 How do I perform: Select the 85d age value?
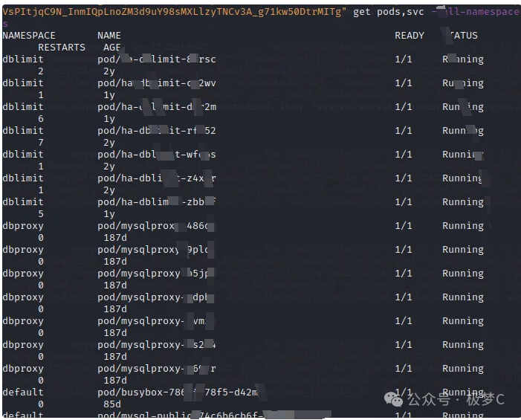112,404
